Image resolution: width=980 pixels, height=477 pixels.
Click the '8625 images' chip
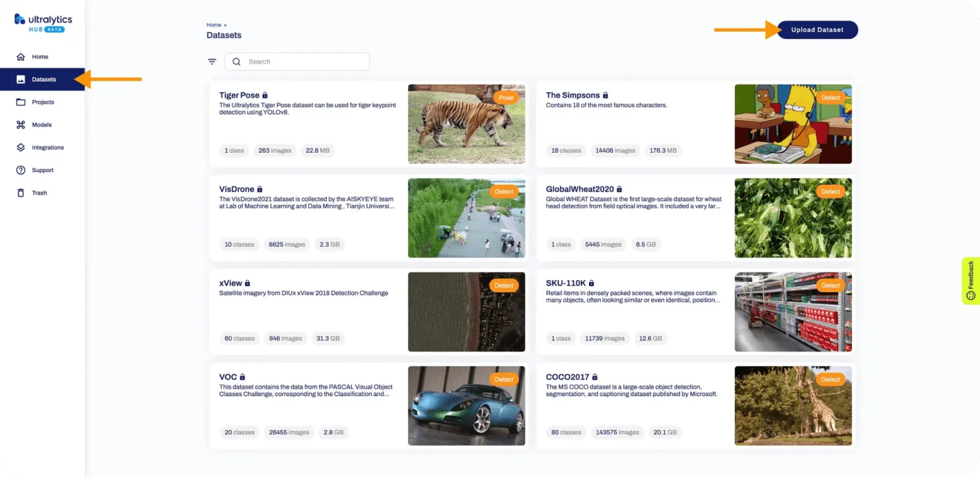click(287, 245)
